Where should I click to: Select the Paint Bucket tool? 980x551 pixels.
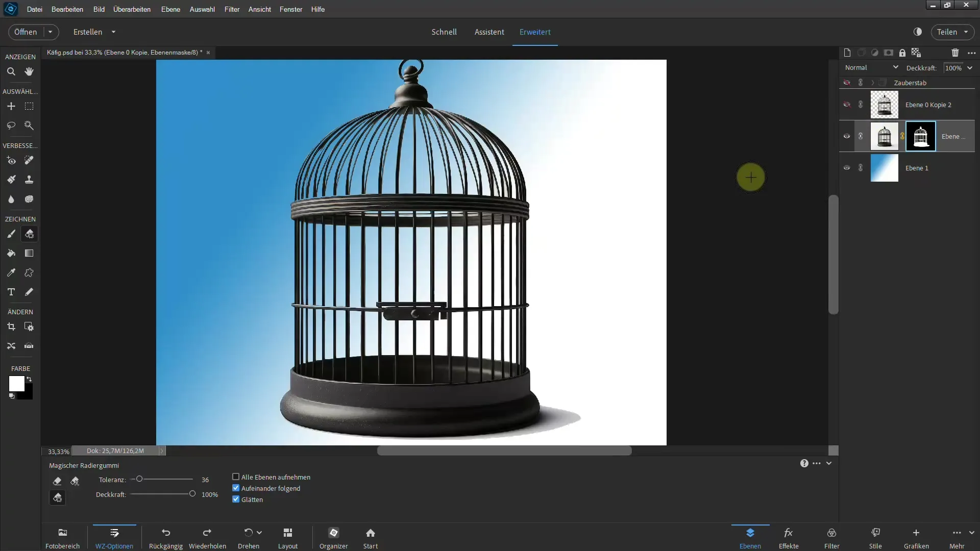coord(11,253)
